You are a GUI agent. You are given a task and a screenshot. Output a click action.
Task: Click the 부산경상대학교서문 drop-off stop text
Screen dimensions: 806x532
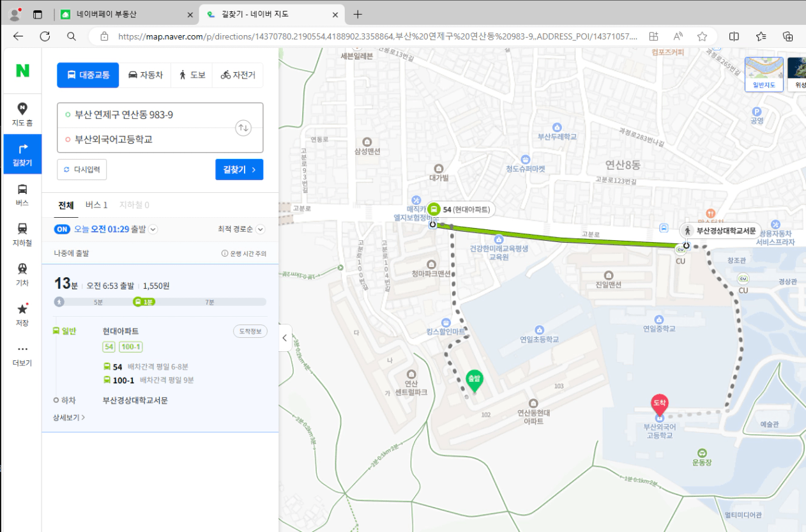point(135,400)
